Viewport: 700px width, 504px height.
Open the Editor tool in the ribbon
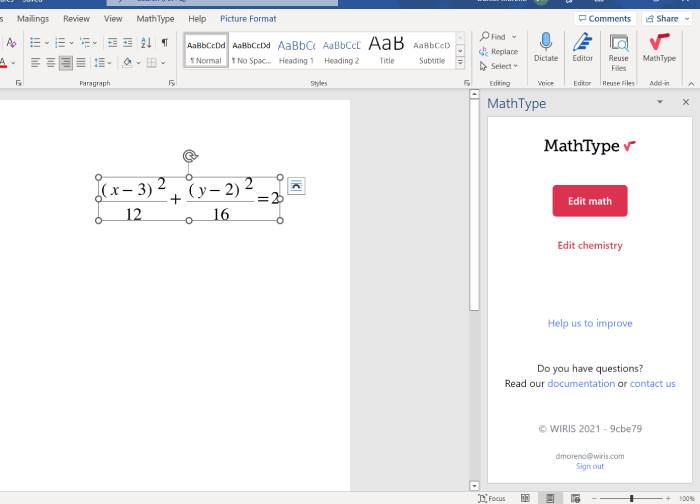582,47
